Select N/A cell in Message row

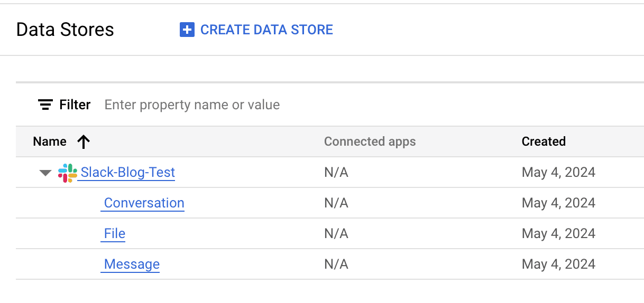336,264
